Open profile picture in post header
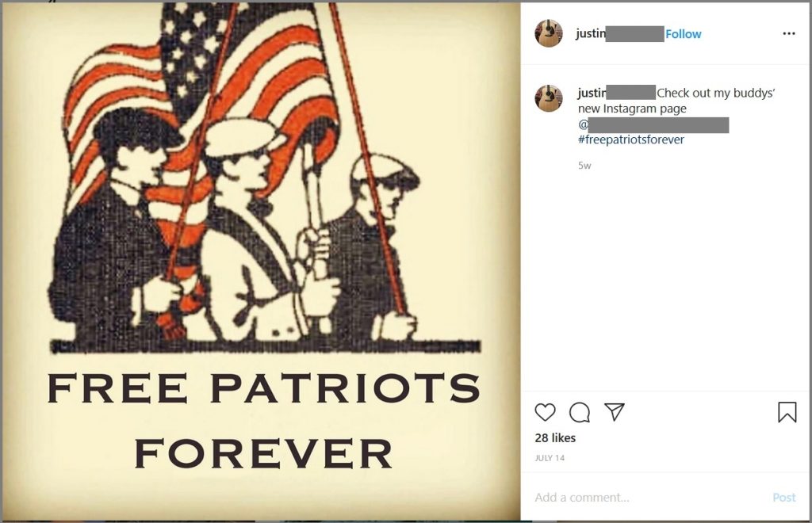 (549, 33)
